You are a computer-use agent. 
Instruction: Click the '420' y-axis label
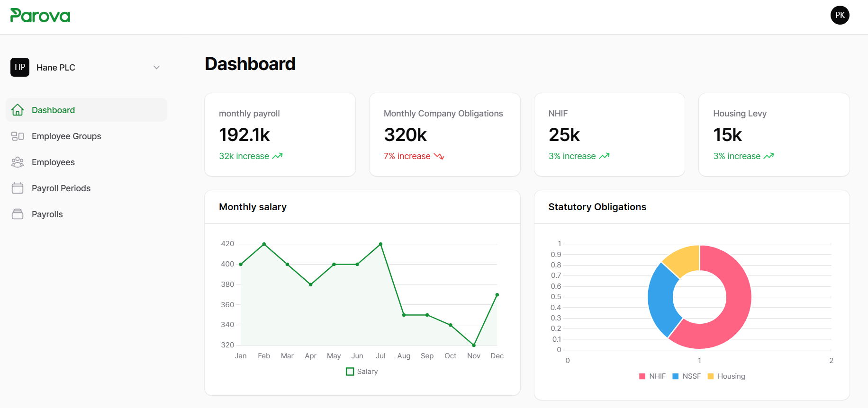227,244
